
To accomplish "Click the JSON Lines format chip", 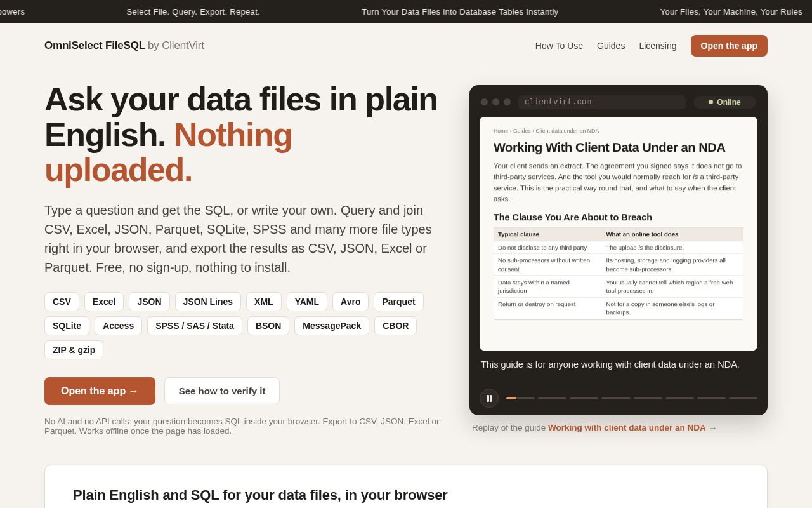I will tap(208, 302).
